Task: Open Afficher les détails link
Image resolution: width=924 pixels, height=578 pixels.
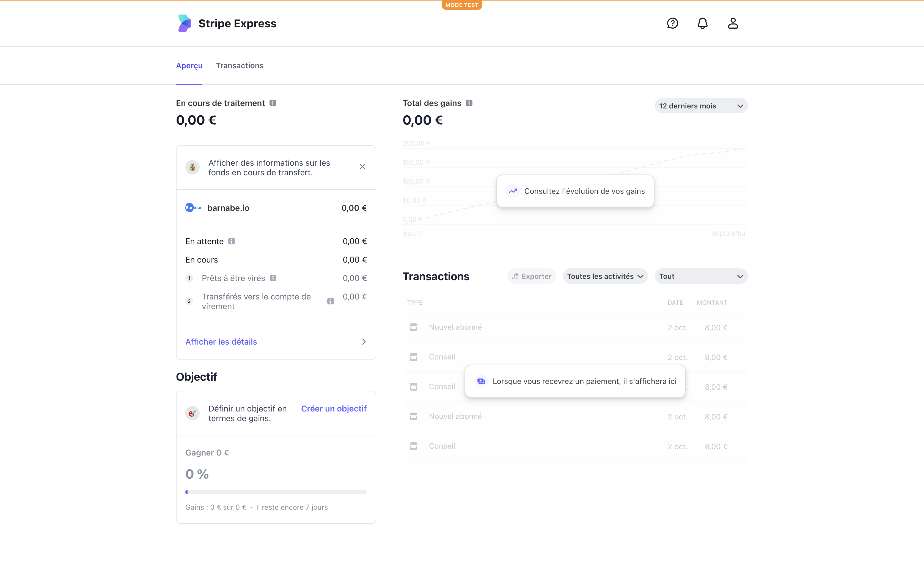Action: click(221, 342)
